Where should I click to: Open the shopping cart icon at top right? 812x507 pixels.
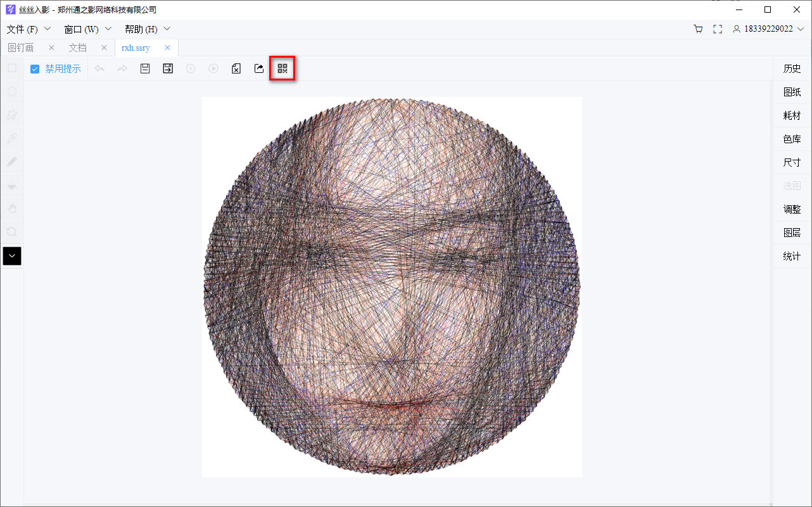pyautogui.click(x=698, y=29)
